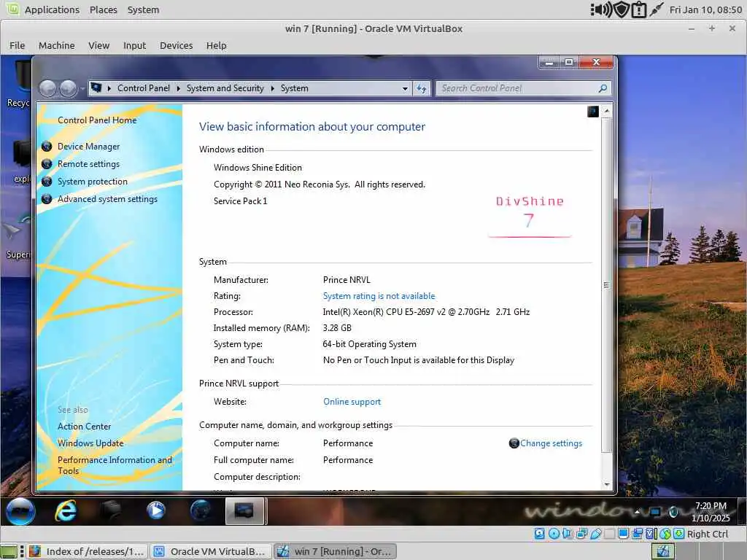Viewport: 747px width, 560px height.
Task: Open the address bar history dropdown
Action: (x=405, y=88)
